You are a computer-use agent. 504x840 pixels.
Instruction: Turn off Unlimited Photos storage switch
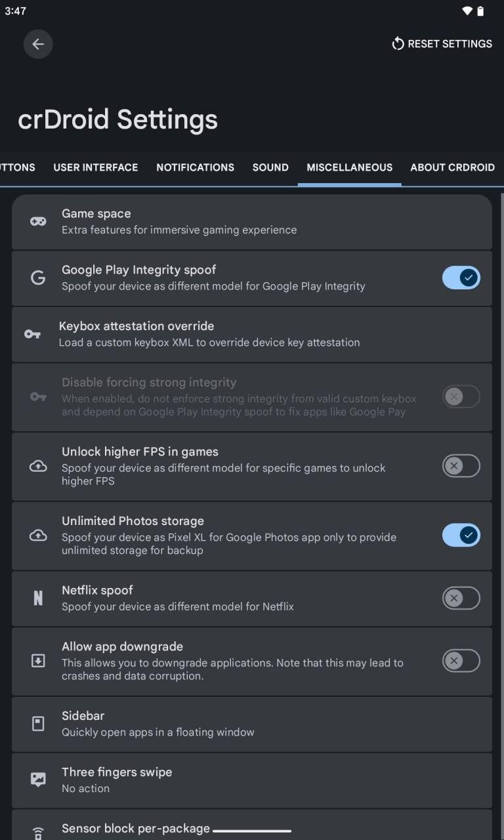[x=461, y=535]
